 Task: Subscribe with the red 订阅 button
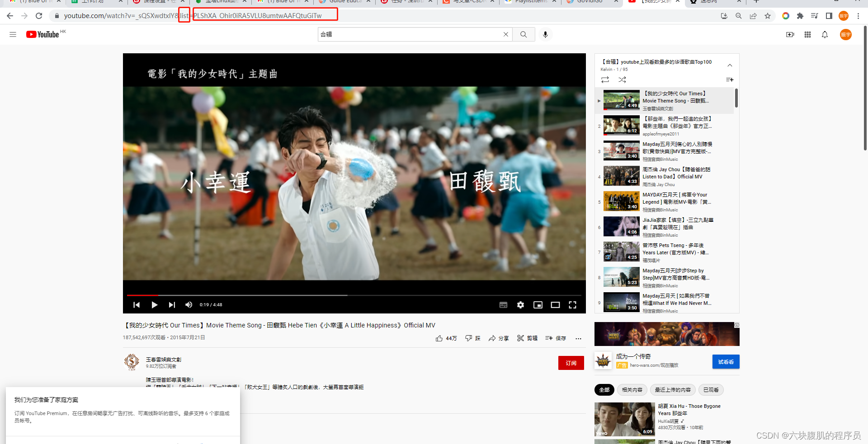(x=571, y=363)
